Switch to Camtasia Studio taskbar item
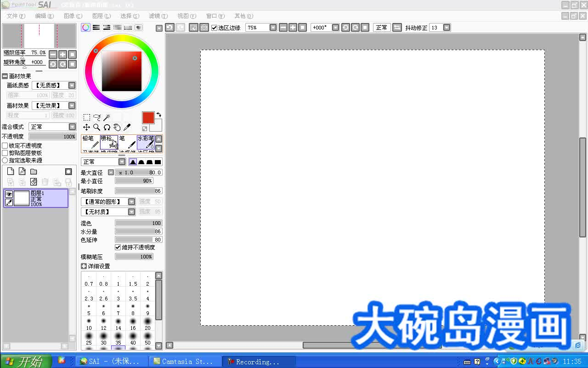Viewport: 588px width, 368px height. (186, 362)
